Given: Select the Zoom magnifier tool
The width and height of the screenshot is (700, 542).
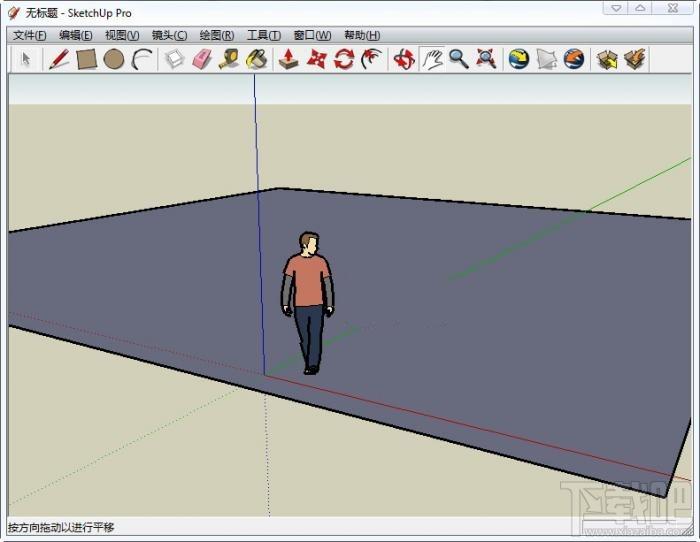Looking at the screenshot, I should pyautogui.click(x=458, y=59).
